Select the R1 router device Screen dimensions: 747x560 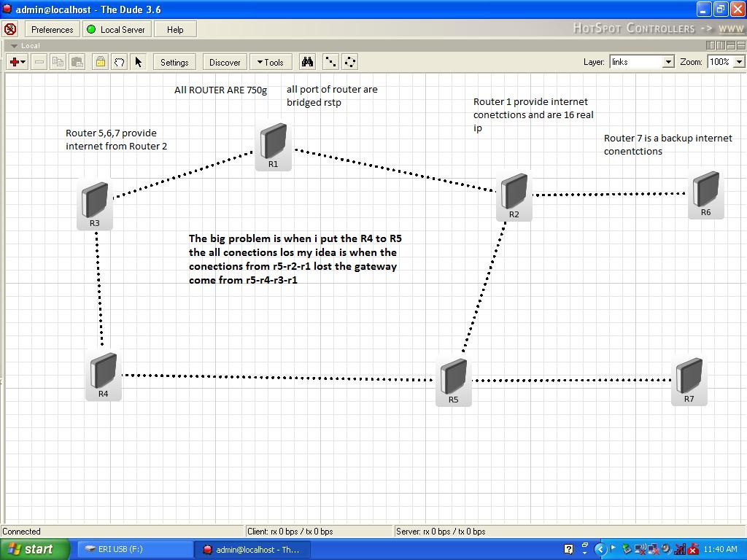(x=273, y=145)
